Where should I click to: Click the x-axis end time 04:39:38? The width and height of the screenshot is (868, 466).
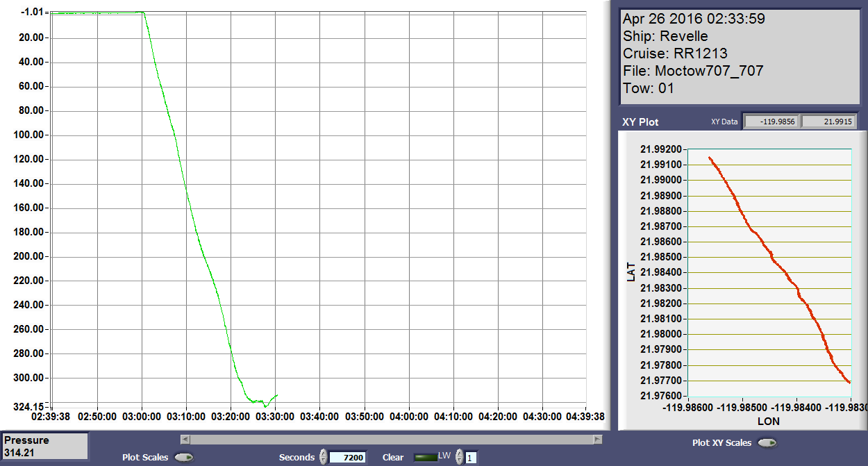(585, 417)
